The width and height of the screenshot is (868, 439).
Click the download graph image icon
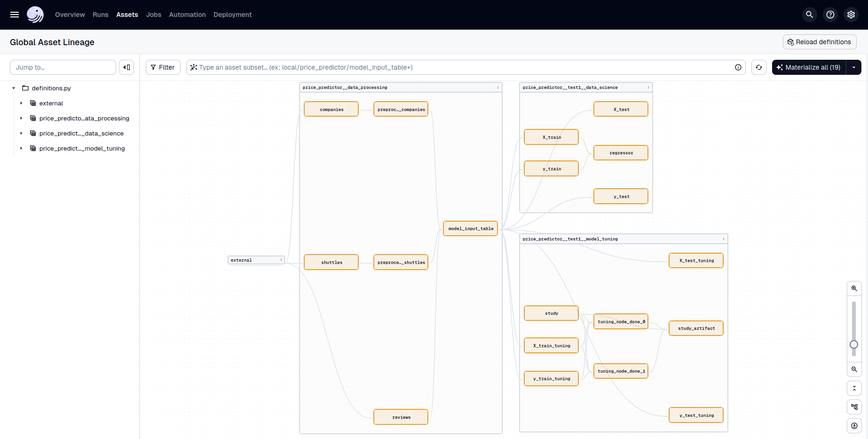[x=854, y=426]
